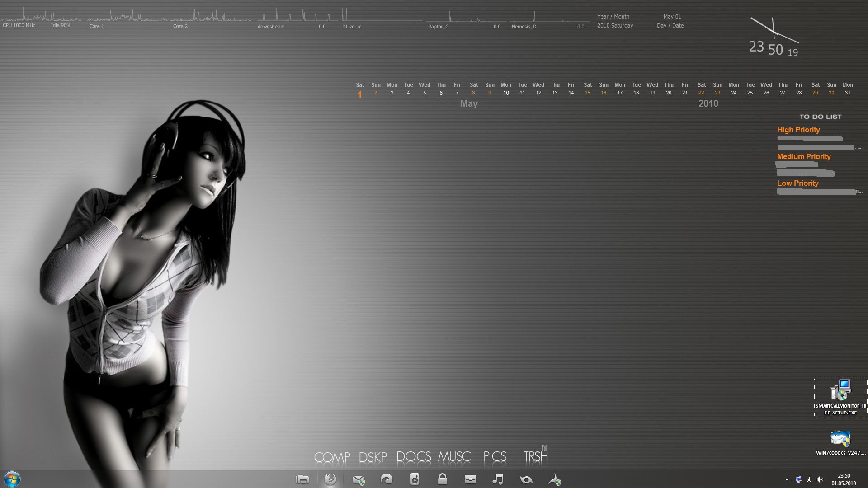
Task: Click the swirl-shaped taskbar icon
Action: coord(387,479)
